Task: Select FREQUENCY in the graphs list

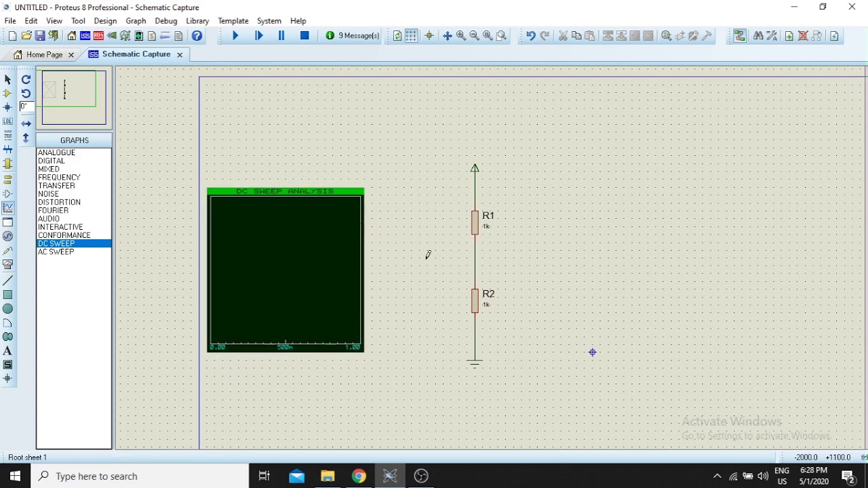Action: 74,178
